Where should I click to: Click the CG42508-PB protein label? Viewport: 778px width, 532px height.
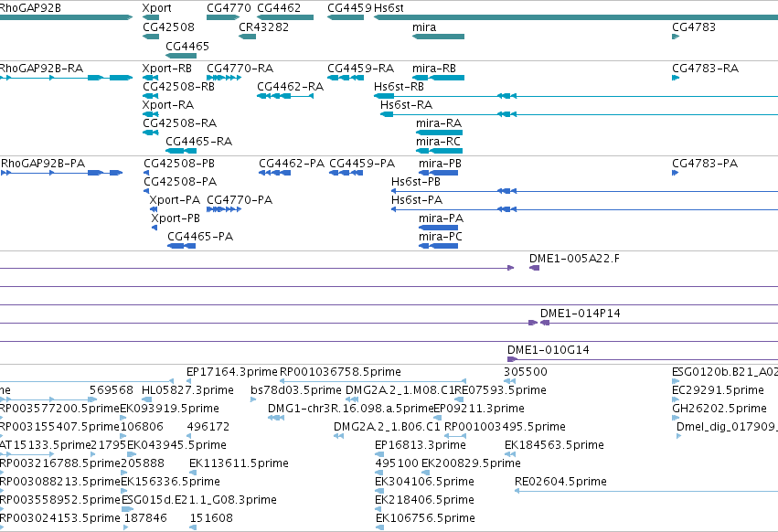pyautogui.click(x=179, y=164)
